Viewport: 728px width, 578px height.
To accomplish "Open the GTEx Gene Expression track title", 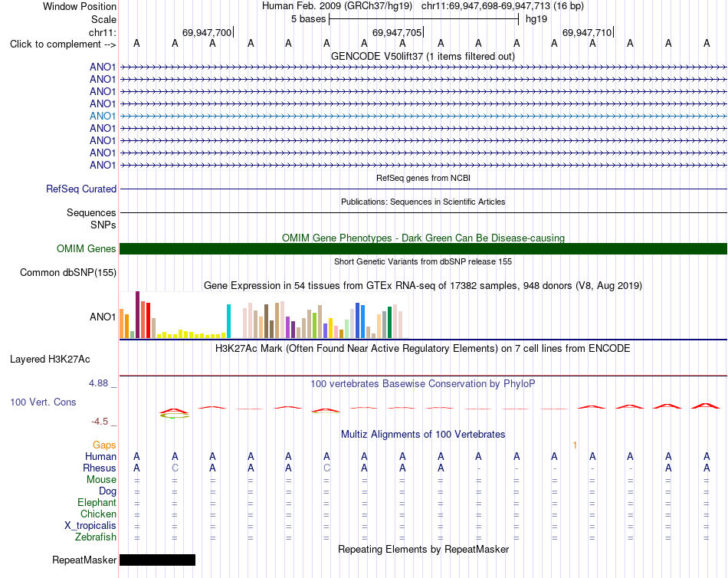I will pos(423,285).
